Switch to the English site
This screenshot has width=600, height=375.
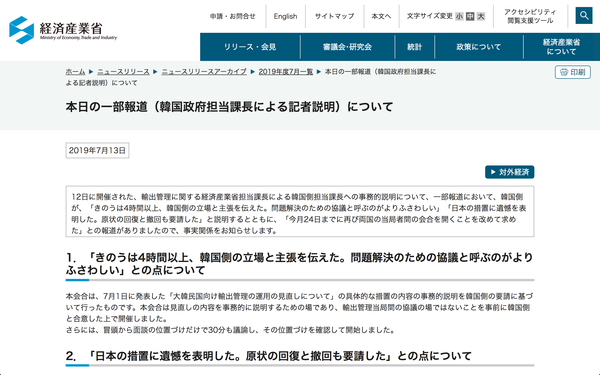click(285, 16)
